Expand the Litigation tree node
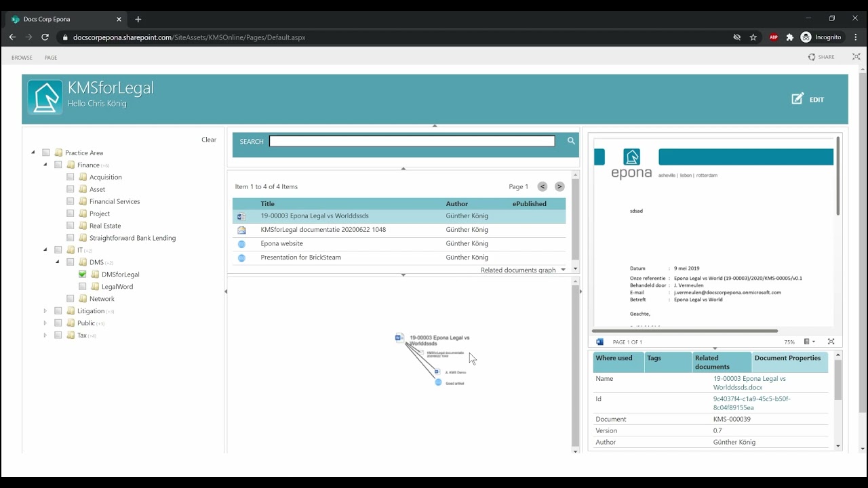This screenshot has width=868, height=488. [x=45, y=311]
